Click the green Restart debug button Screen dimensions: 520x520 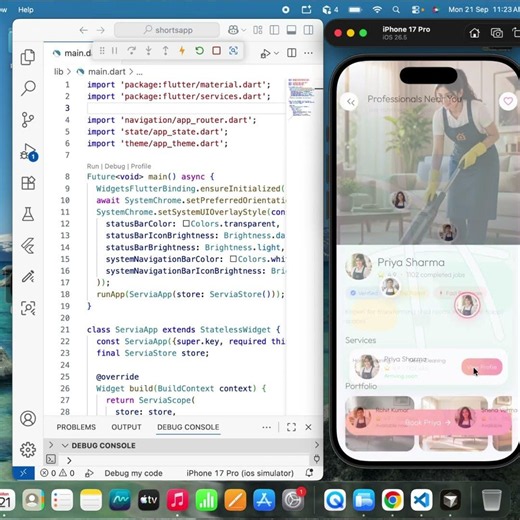pyautogui.click(x=199, y=51)
